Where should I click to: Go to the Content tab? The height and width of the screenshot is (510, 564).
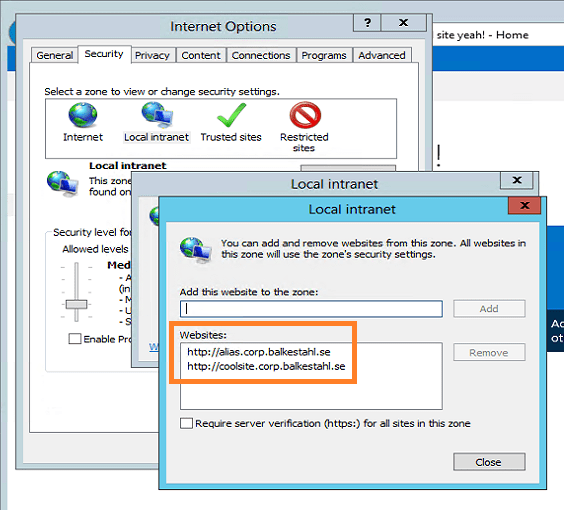click(x=201, y=55)
